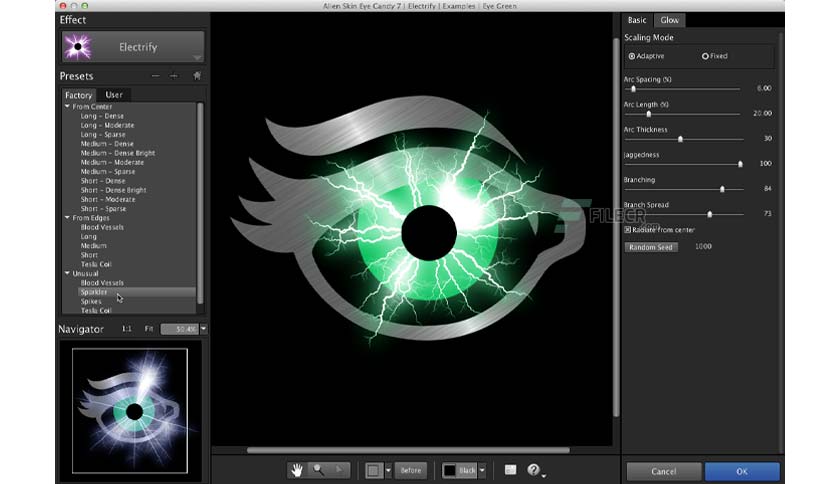The width and height of the screenshot is (836, 484).
Task: Click the preview horizontal scrollbar
Action: (x=408, y=450)
